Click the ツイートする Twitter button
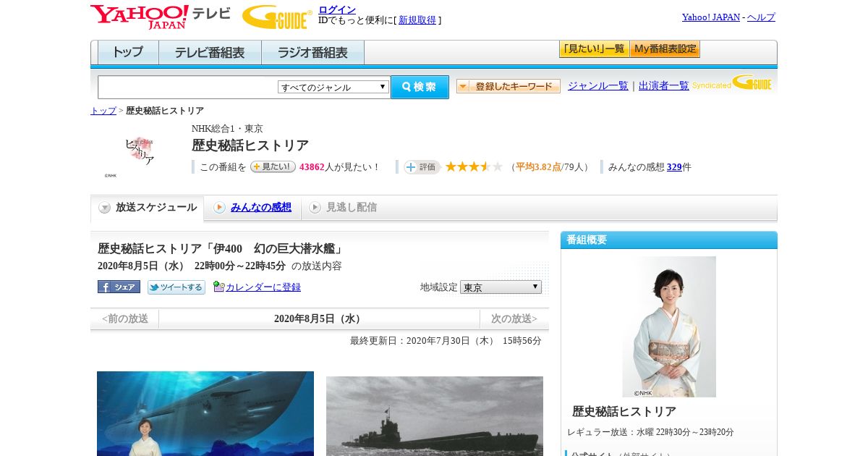Screen dimensions: 868x456 (176, 287)
